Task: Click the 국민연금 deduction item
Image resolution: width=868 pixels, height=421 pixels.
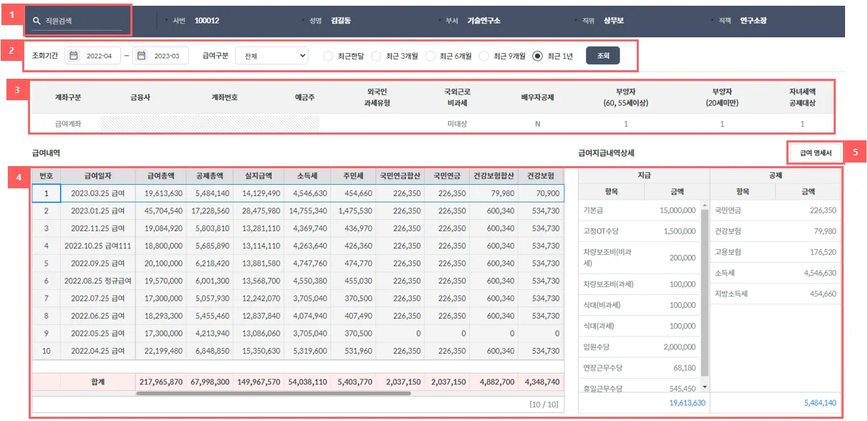Action: point(729,210)
